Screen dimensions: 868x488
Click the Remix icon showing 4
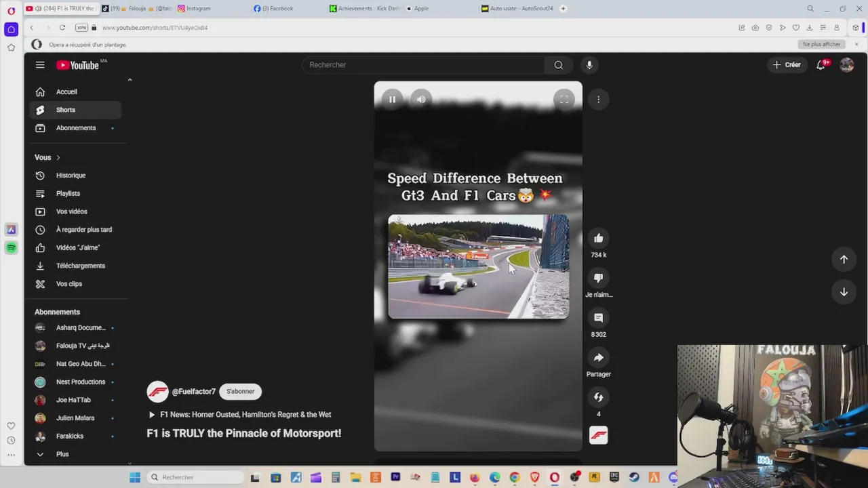[x=598, y=397]
